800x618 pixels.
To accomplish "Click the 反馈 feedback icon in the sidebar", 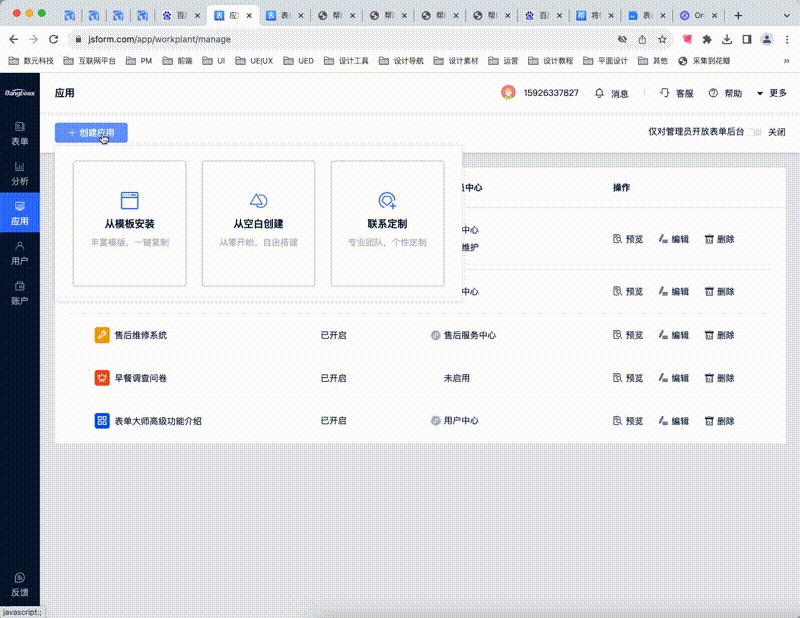I will pos(19,584).
